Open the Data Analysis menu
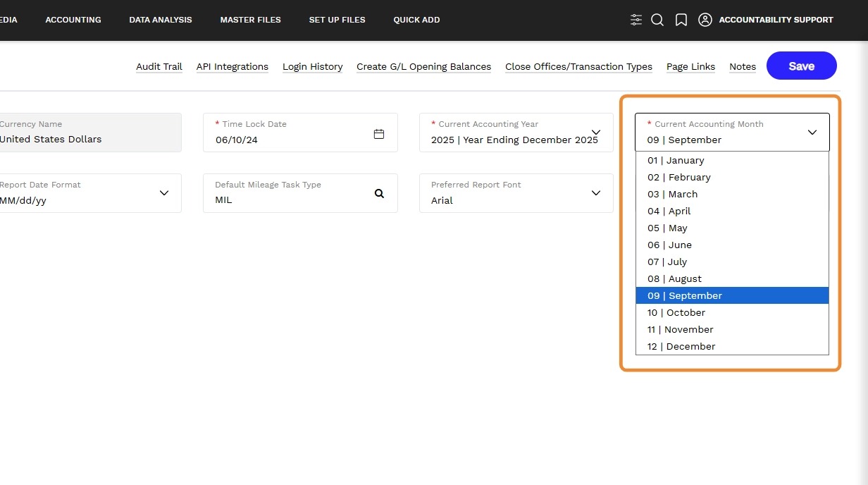 click(161, 20)
